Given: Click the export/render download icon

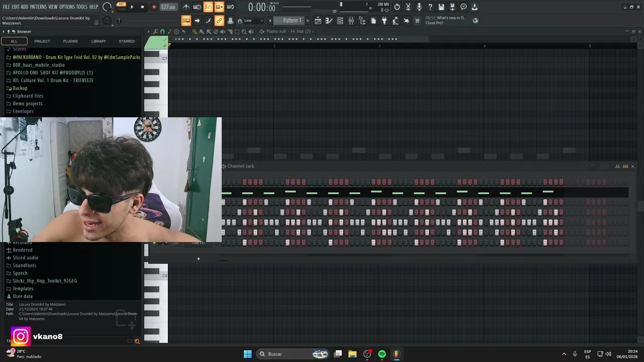Looking at the screenshot, I should tap(474, 7).
